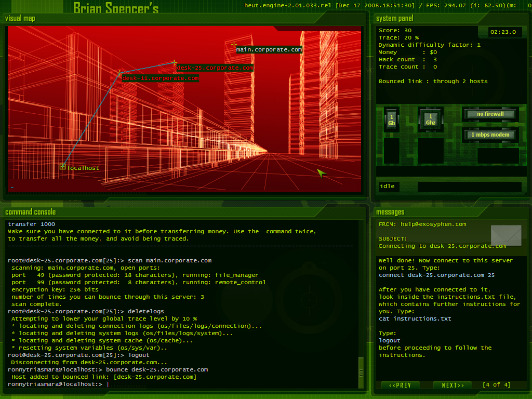This screenshot has height=399, width=532.
Task: Click the system panel title
Action: point(394,18)
